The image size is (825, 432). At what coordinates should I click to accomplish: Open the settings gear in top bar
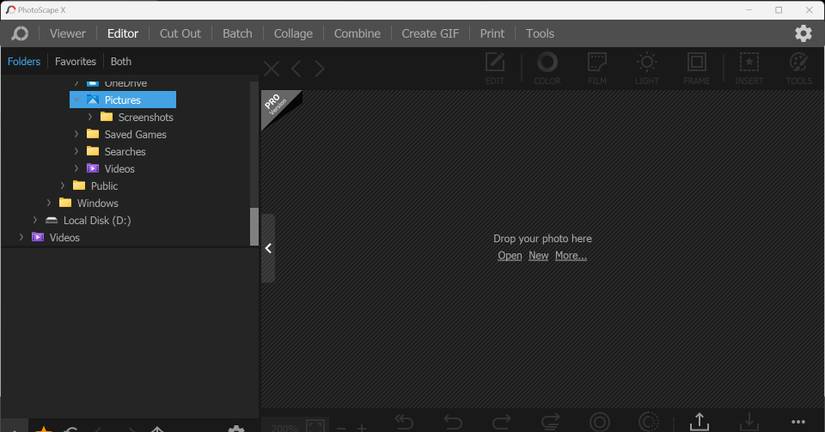[803, 34]
